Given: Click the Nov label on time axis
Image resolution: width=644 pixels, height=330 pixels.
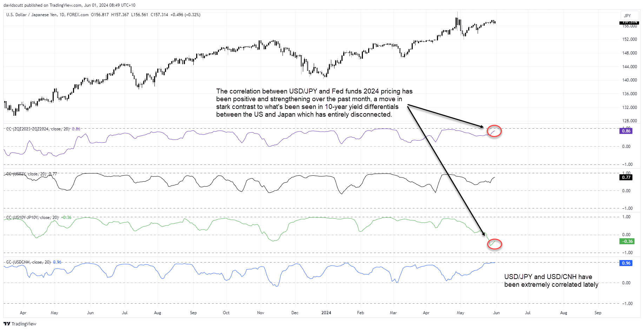Looking at the screenshot, I should coord(261,313).
